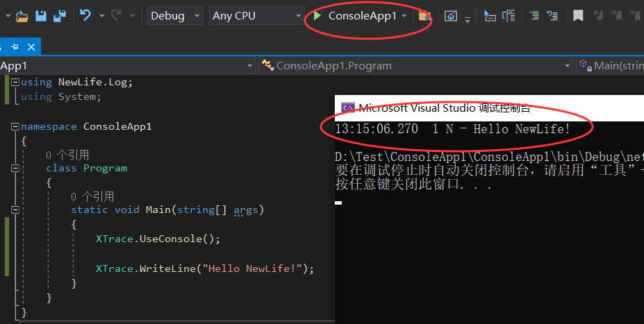Click the greyed-out Redo arrow

[117, 15]
